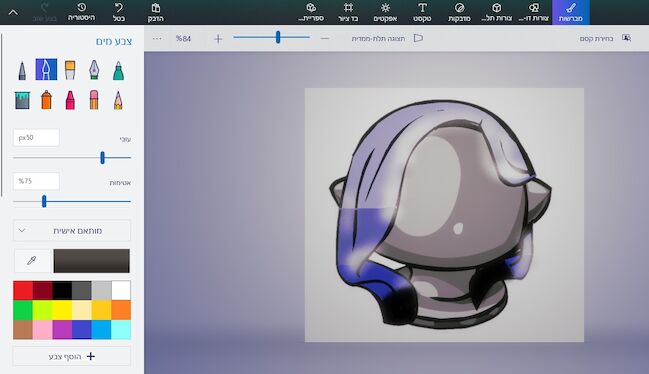Click the Add color (הוסף צבע) button
The image size is (649, 374).
coord(72,356)
